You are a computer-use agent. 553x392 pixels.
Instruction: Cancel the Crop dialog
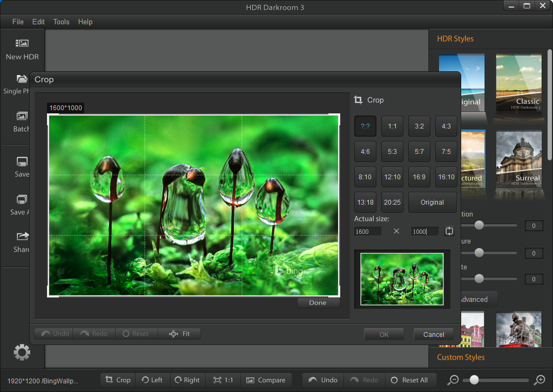[434, 335]
